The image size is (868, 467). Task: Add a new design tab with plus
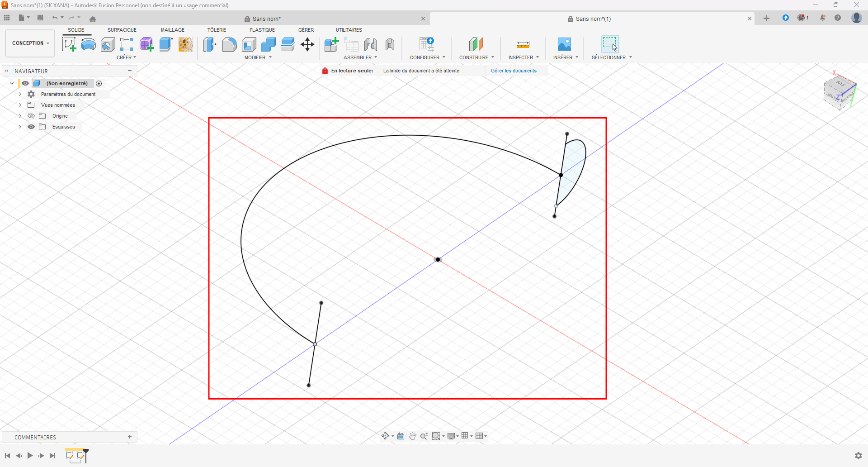pos(766,19)
